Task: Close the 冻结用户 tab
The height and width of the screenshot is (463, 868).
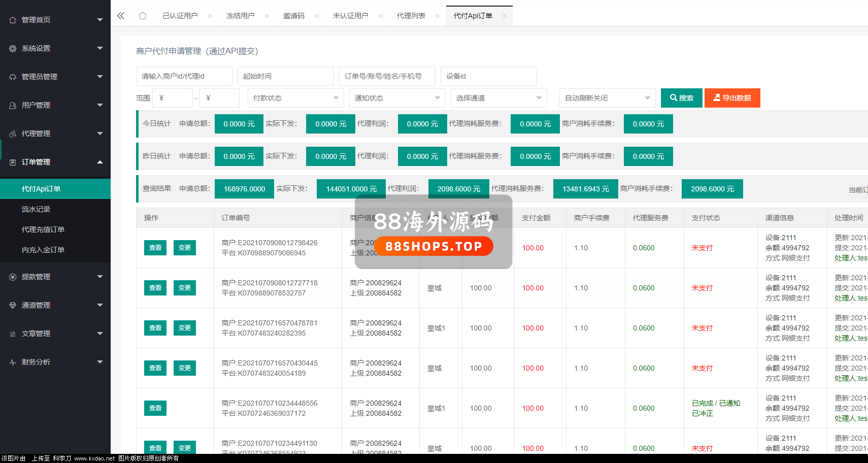Action: pos(267,16)
